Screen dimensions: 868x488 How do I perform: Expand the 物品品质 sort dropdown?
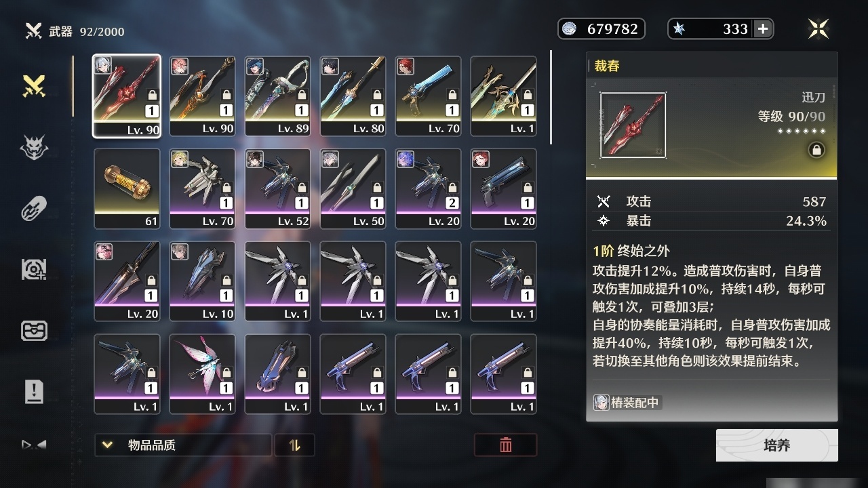(x=183, y=445)
